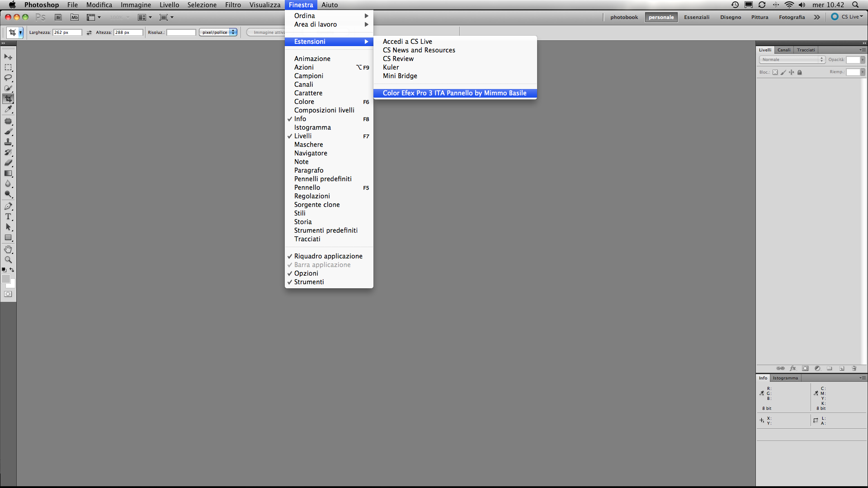Click the Immagine attiva button

267,33
